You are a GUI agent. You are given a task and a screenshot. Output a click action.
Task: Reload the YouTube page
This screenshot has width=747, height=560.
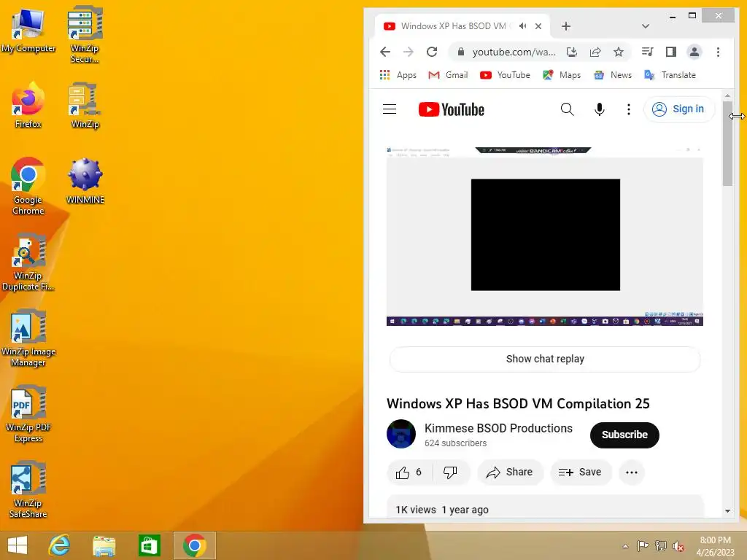pos(432,52)
